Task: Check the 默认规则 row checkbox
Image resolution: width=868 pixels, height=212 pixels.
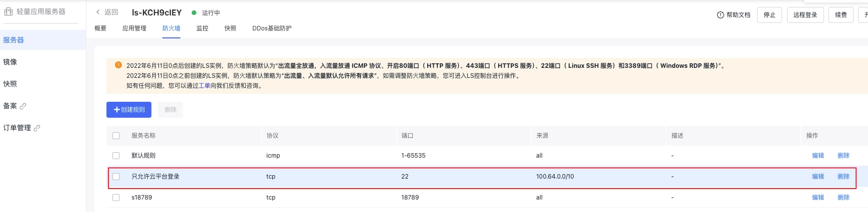Action: pos(116,156)
